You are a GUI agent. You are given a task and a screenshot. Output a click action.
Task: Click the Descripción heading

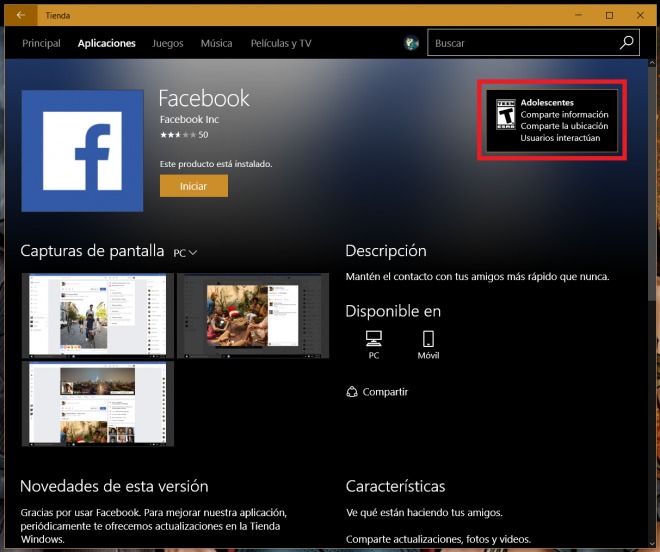386,251
